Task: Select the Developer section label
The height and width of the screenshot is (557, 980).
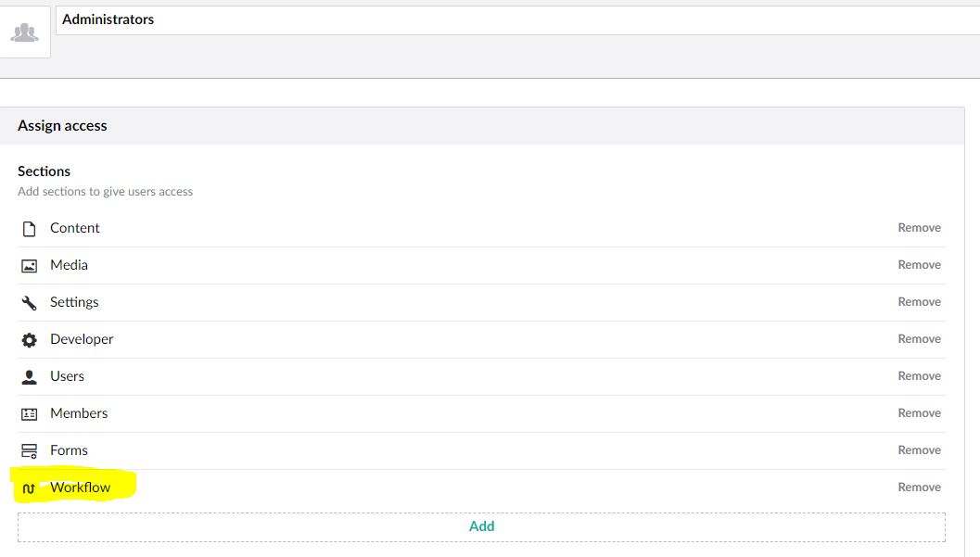Action: pyautogui.click(x=82, y=339)
